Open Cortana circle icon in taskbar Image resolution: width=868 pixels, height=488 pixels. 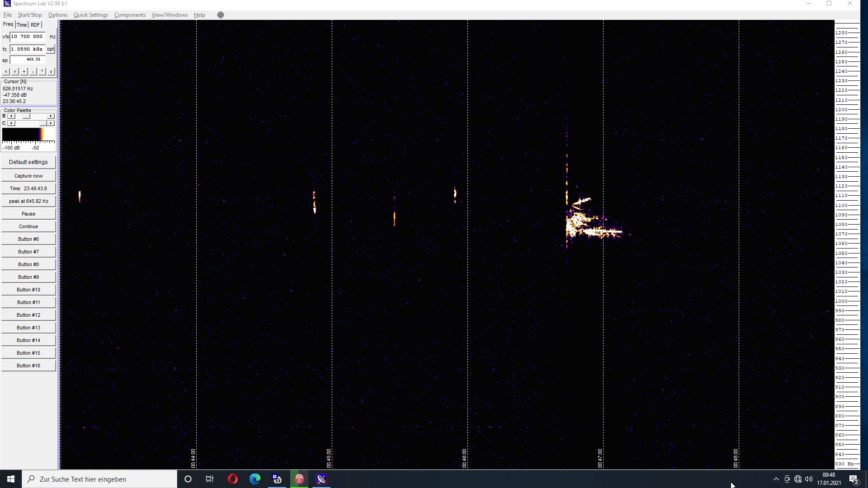[188, 479]
